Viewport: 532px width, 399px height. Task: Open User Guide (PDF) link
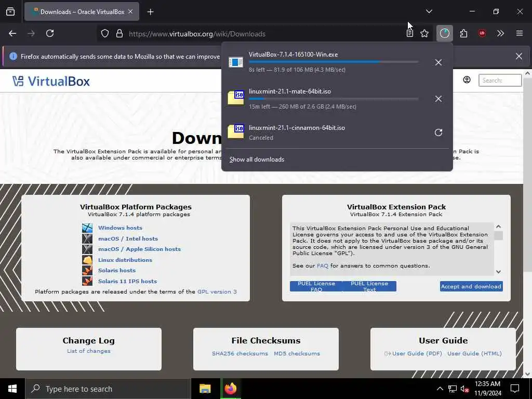pyautogui.click(x=417, y=353)
